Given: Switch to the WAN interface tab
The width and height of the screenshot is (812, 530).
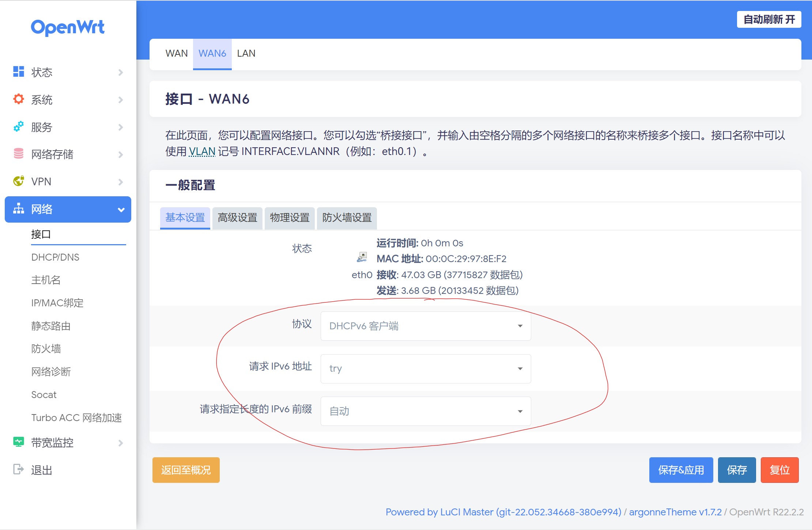Looking at the screenshot, I should pyautogui.click(x=176, y=53).
